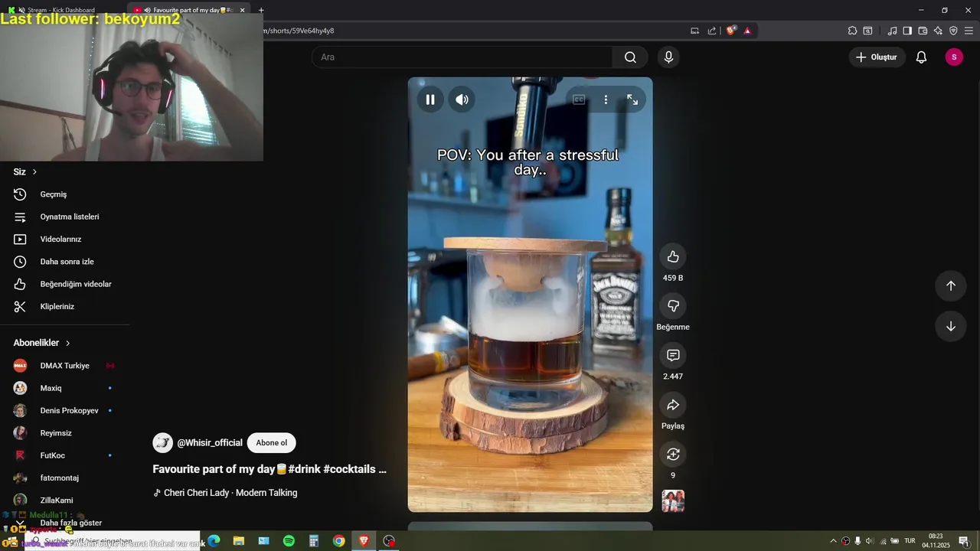The width and height of the screenshot is (980, 551).
Task: Expand the Siz section chevron
Action: click(34, 172)
